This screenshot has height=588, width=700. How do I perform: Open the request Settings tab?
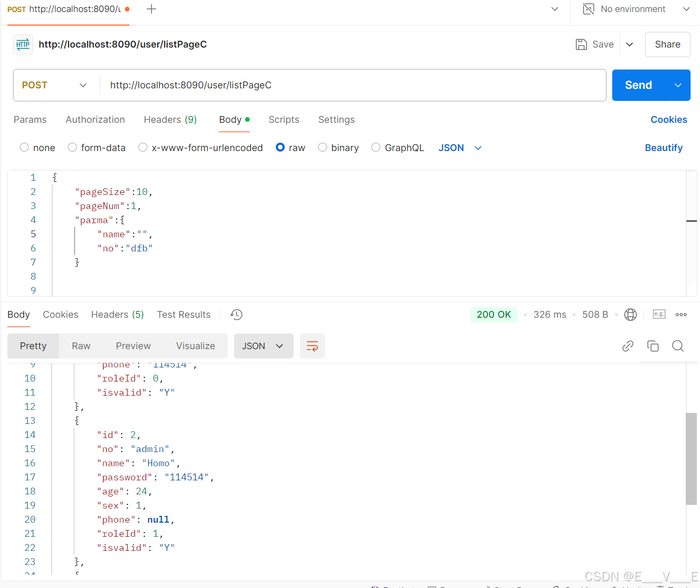[336, 120]
